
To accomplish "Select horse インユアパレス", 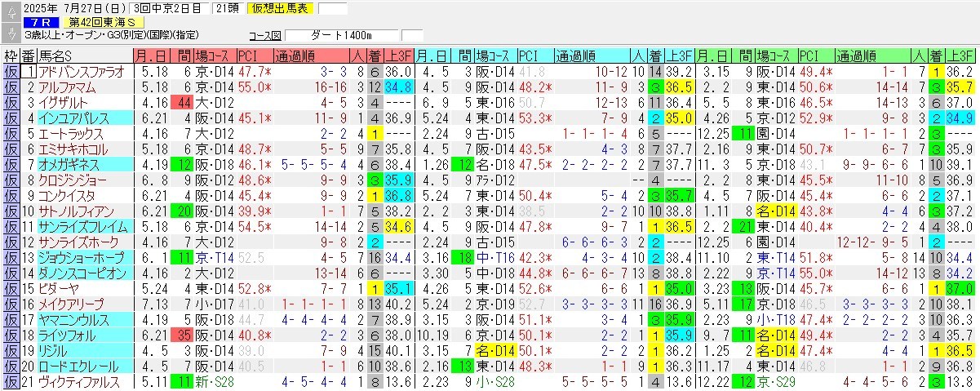I will click(84, 118).
